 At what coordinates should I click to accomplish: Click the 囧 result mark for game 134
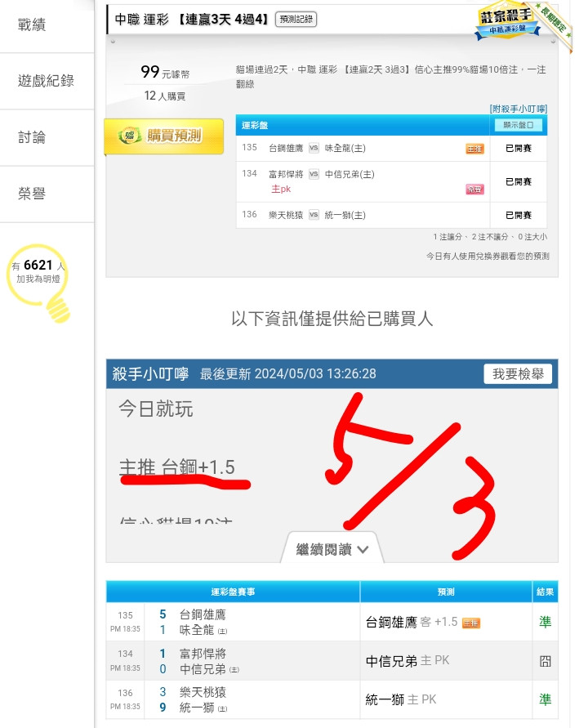[545, 661]
